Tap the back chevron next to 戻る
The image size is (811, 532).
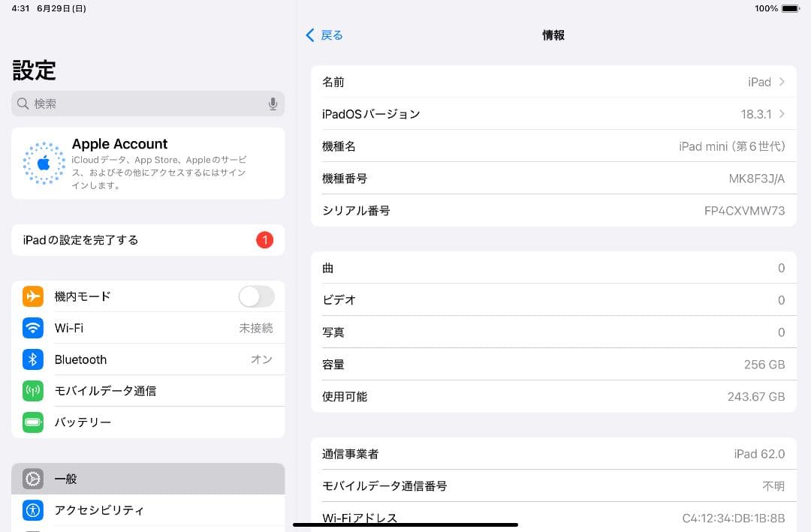tap(309, 35)
